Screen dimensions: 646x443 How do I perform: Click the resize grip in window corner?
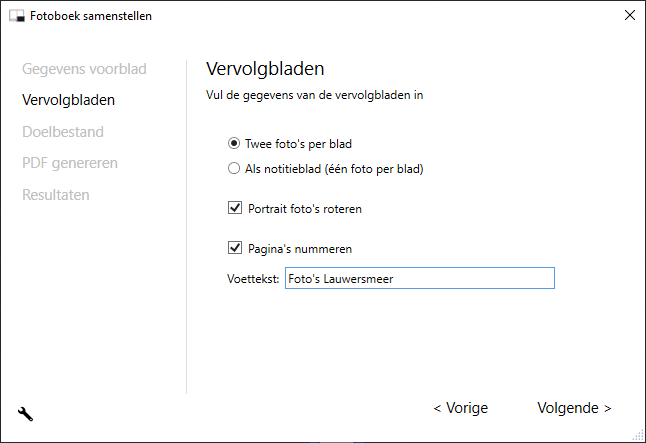coord(638,436)
